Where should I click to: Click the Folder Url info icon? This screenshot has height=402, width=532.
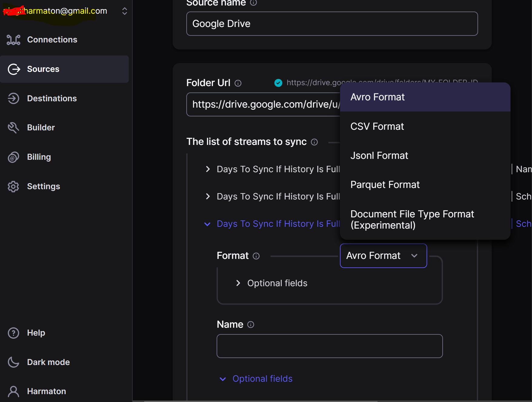238,83
